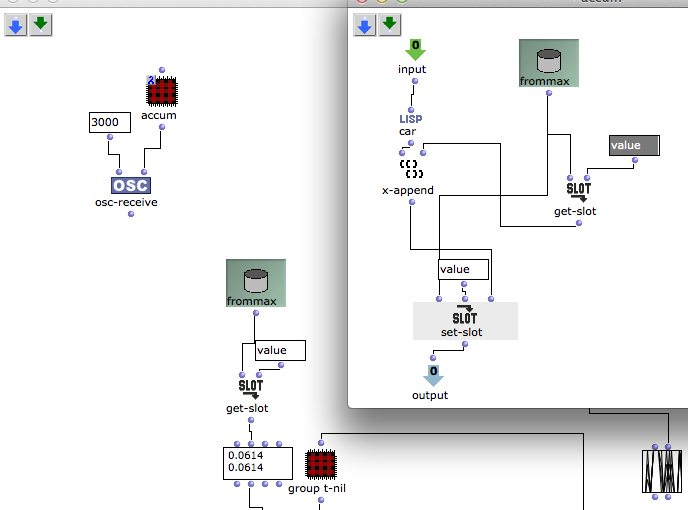Click the osc-receive output outlet
This screenshot has width=688, height=510.
[131, 214]
